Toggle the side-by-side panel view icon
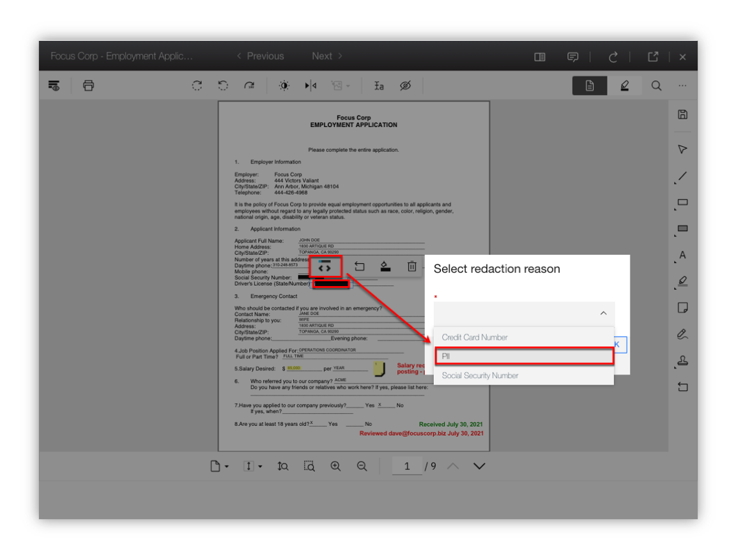The image size is (736, 560). point(540,57)
